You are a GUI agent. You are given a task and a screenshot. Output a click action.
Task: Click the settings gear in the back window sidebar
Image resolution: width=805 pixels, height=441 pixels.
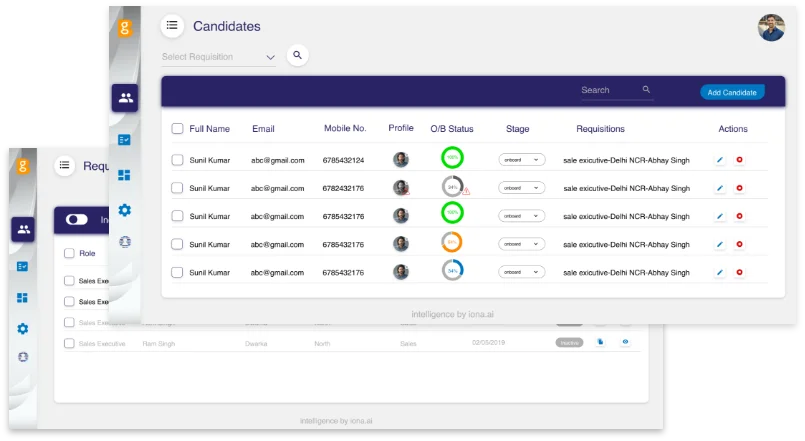pyautogui.click(x=23, y=329)
